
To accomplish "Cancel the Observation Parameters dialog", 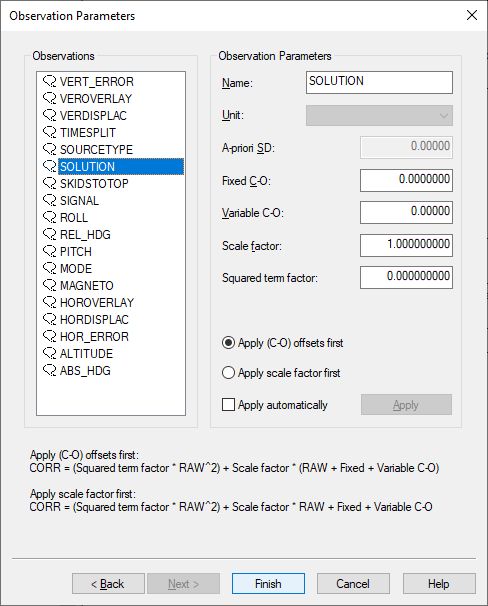I will coord(353,584).
